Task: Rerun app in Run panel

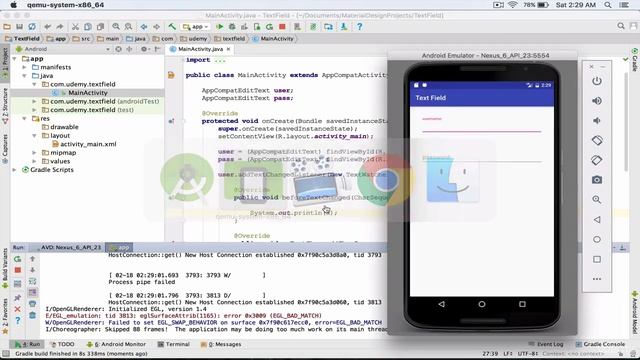Action: [x=18, y=259]
